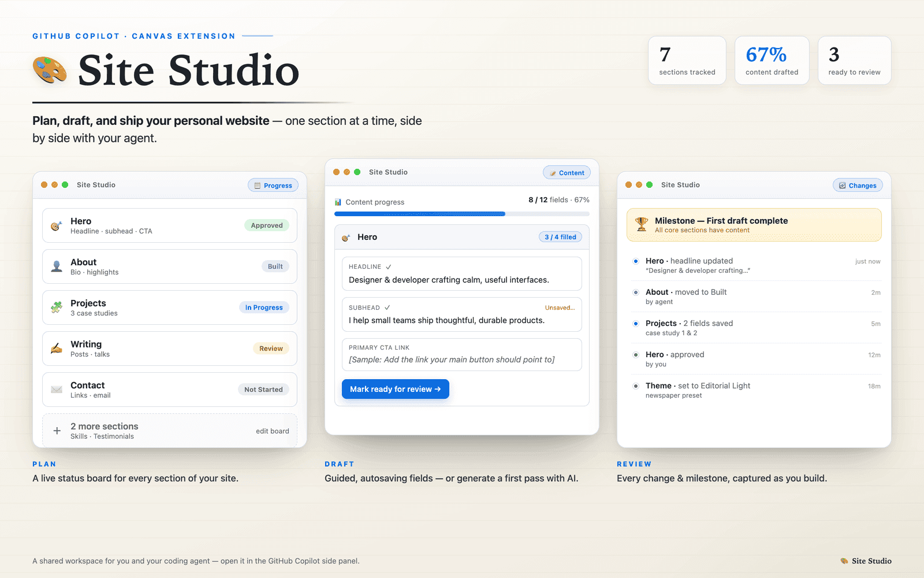Viewport: 924px width, 578px height.
Task: Click the 3 / 4 filled badge
Action: [560, 237]
